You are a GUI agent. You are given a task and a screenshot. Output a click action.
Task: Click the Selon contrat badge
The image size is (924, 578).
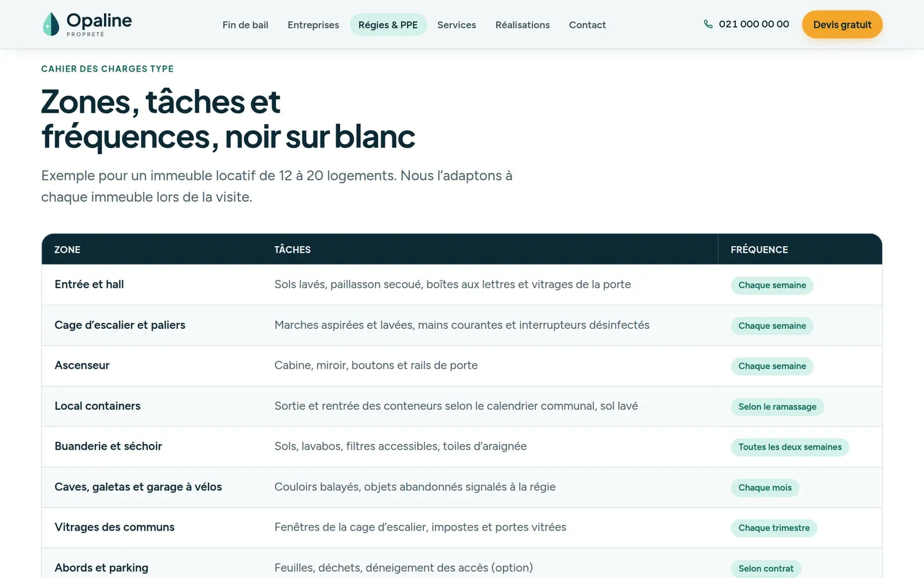pyautogui.click(x=766, y=568)
